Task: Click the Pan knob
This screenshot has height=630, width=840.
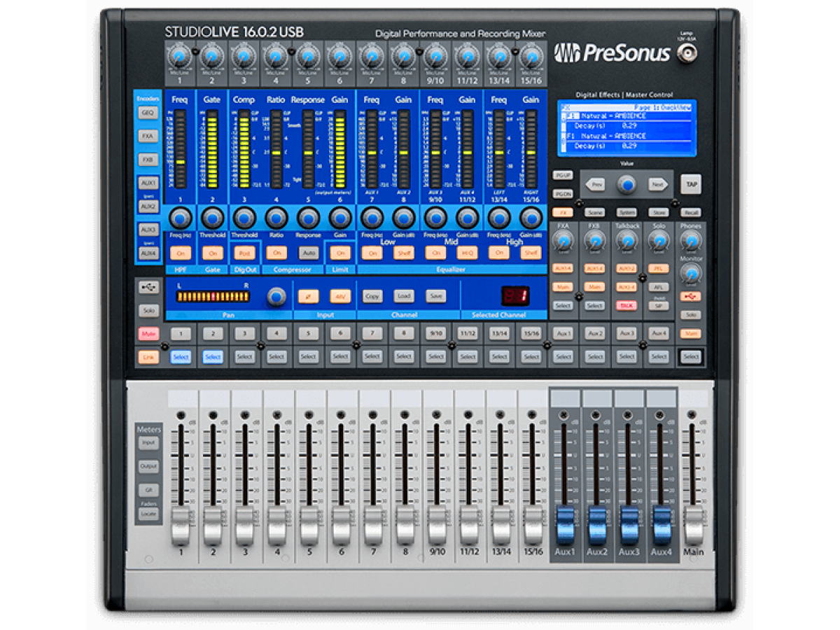Action: tap(278, 297)
